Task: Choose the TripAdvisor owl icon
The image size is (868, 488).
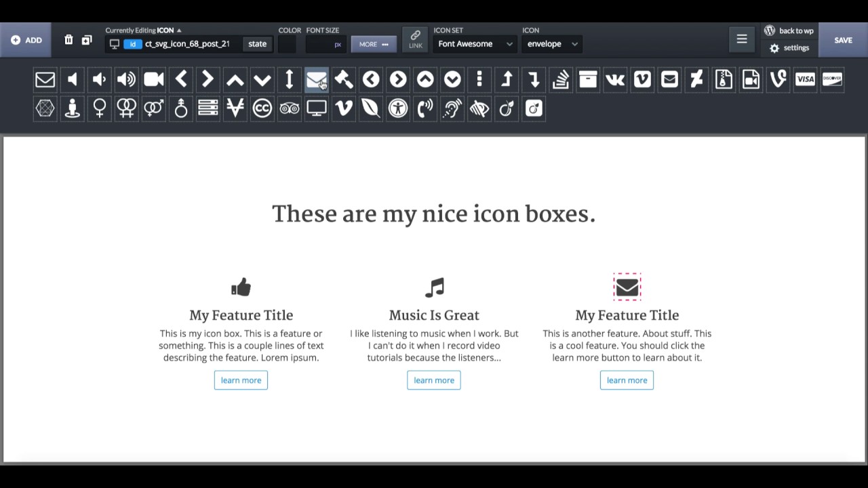Action: point(289,108)
